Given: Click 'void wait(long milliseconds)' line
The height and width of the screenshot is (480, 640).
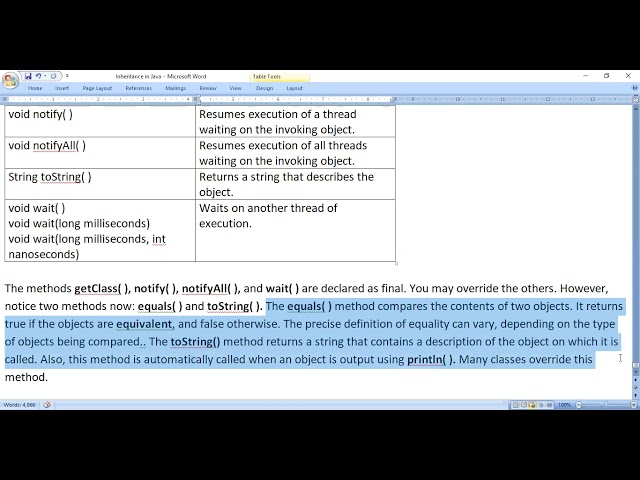Looking at the screenshot, I should (79, 223).
